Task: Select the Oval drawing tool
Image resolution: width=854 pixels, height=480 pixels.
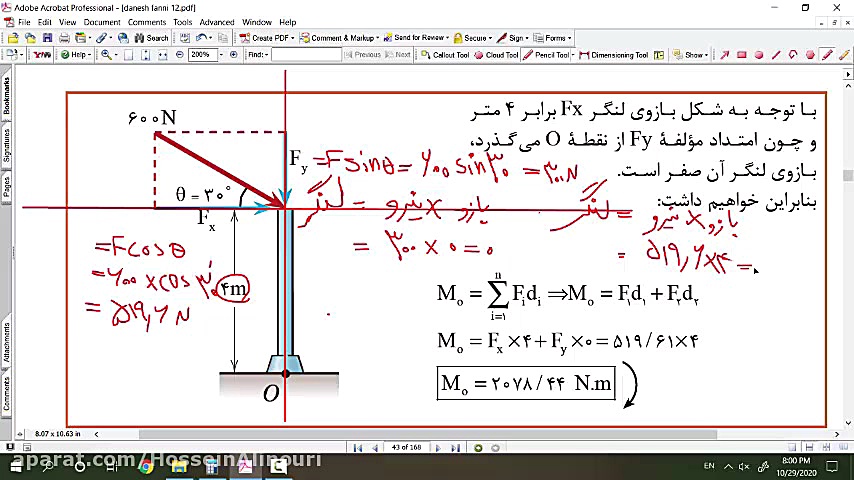Action: [759, 55]
